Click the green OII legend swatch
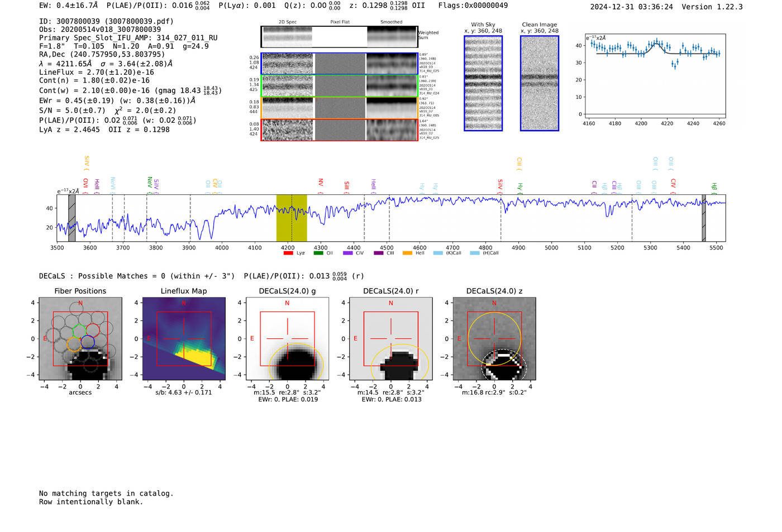The width and height of the screenshot is (782, 532). [318, 253]
